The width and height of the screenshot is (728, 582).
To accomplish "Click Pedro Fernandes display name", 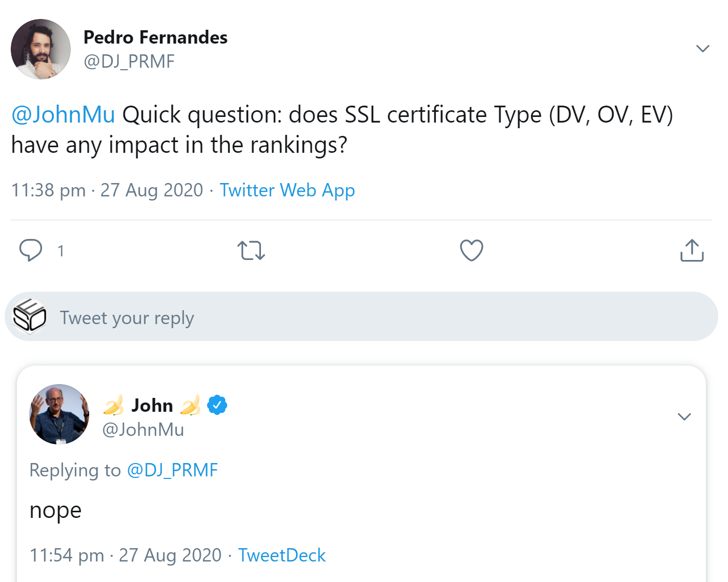I will pyautogui.click(x=155, y=37).
